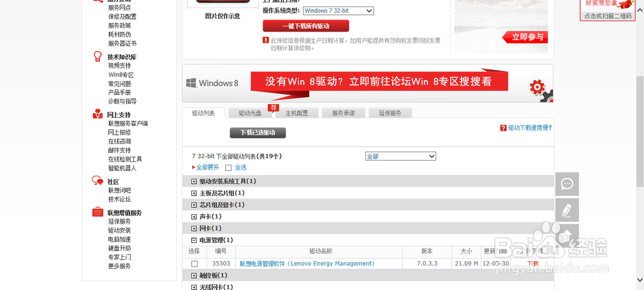The image size is (644, 290).
Task: Open the 在线咨询 sidebar link
Action: pyautogui.click(x=120, y=141)
